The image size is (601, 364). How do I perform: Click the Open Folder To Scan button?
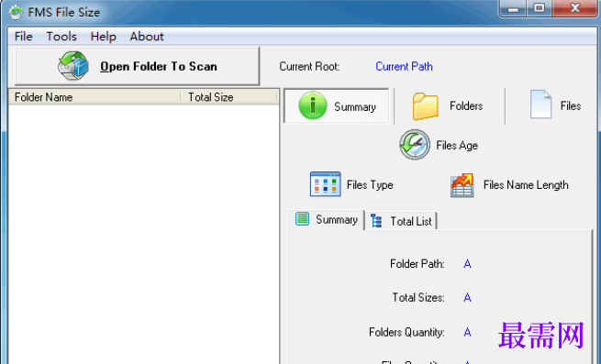(x=137, y=66)
